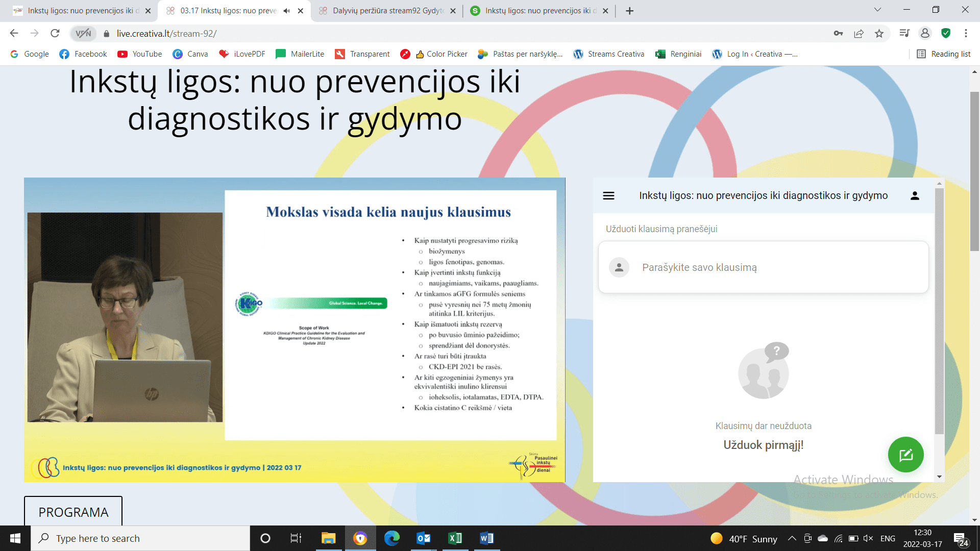Open Streams Creativa bookmark
This screenshot has height=551, width=980.
click(608, 54)
